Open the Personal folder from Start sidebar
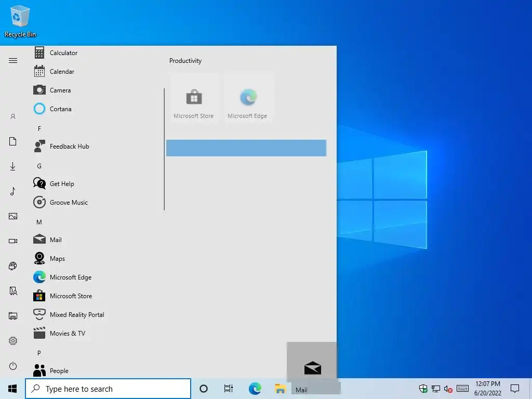 [x=13, y=291]
